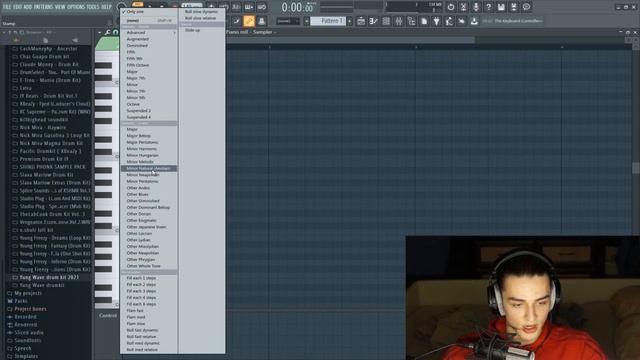Open the mixer view icon
The height and width of the screenshot is (360, 640).
399,21
